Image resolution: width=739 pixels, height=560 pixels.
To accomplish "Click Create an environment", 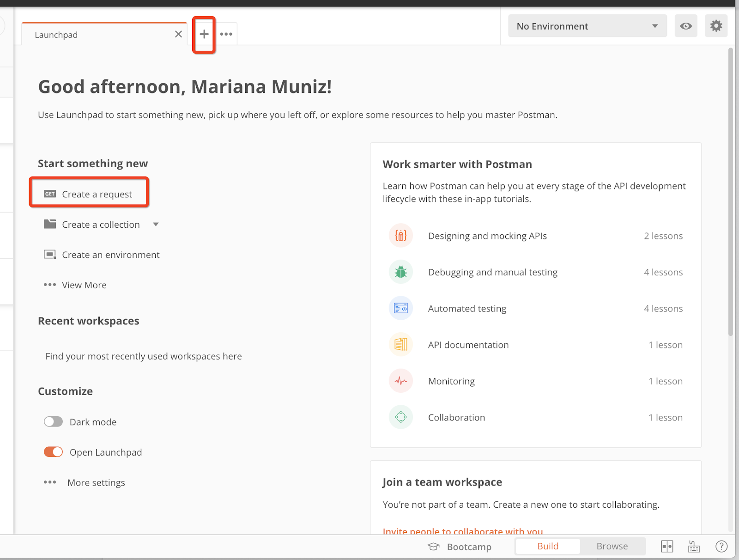I will pos(111,255).
